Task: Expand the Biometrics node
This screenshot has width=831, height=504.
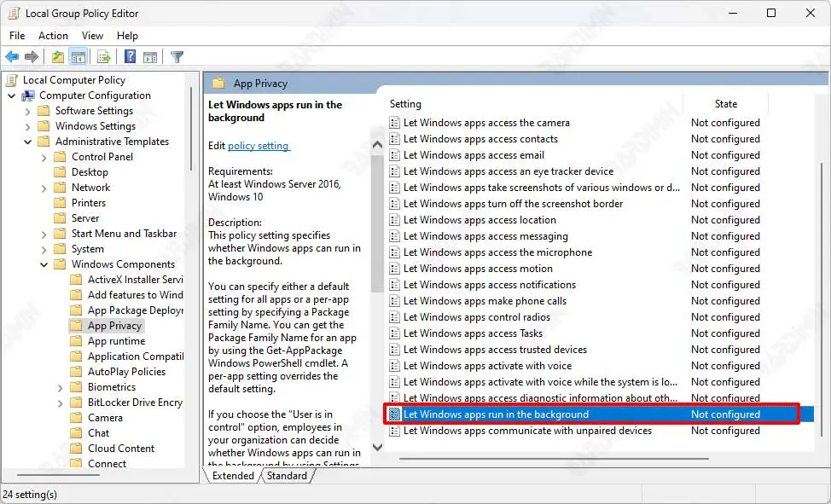Action: pyautogui.click(x=60, y=388)
